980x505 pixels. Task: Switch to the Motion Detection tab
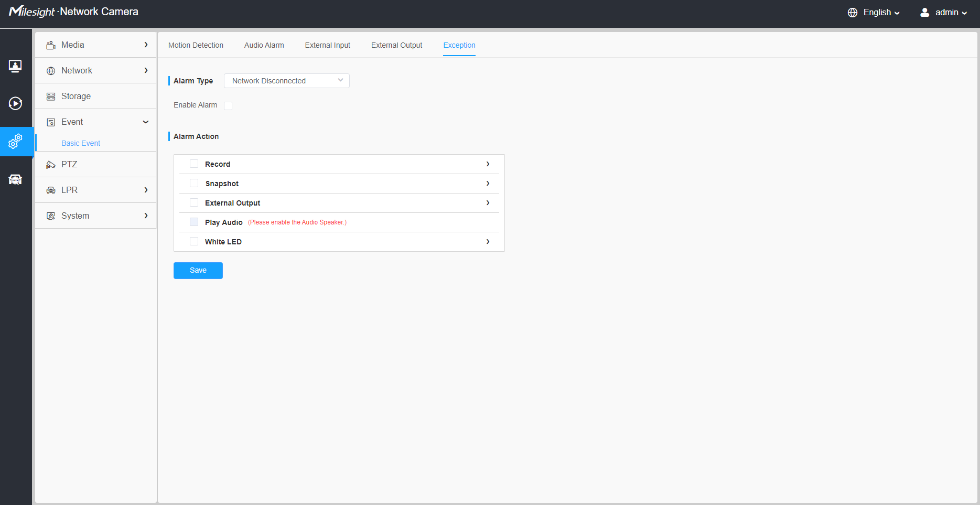196,46
